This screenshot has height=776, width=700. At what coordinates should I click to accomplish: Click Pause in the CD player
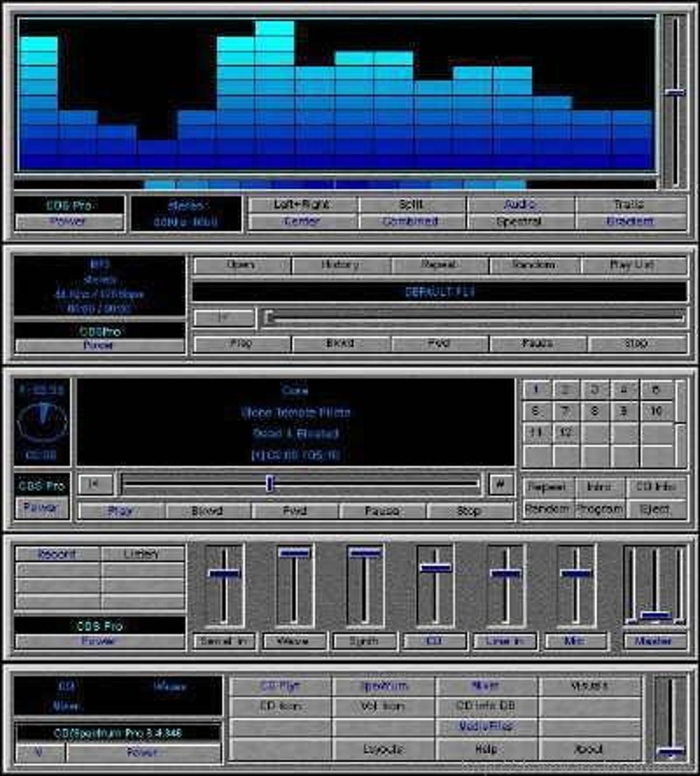tap(382, 511)
